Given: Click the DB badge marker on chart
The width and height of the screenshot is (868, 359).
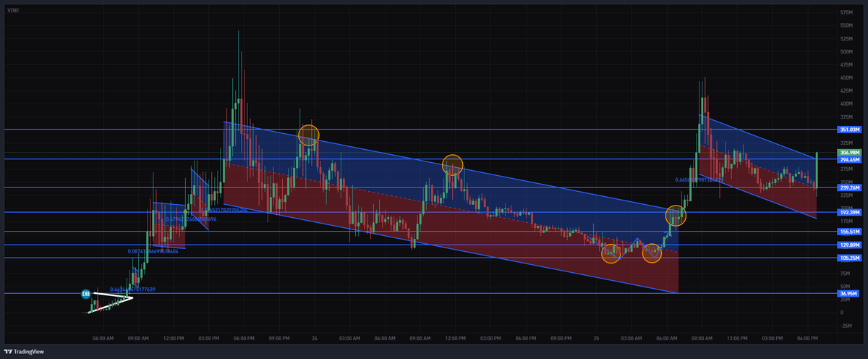Looking at the screenshot, I should point(85,294).
